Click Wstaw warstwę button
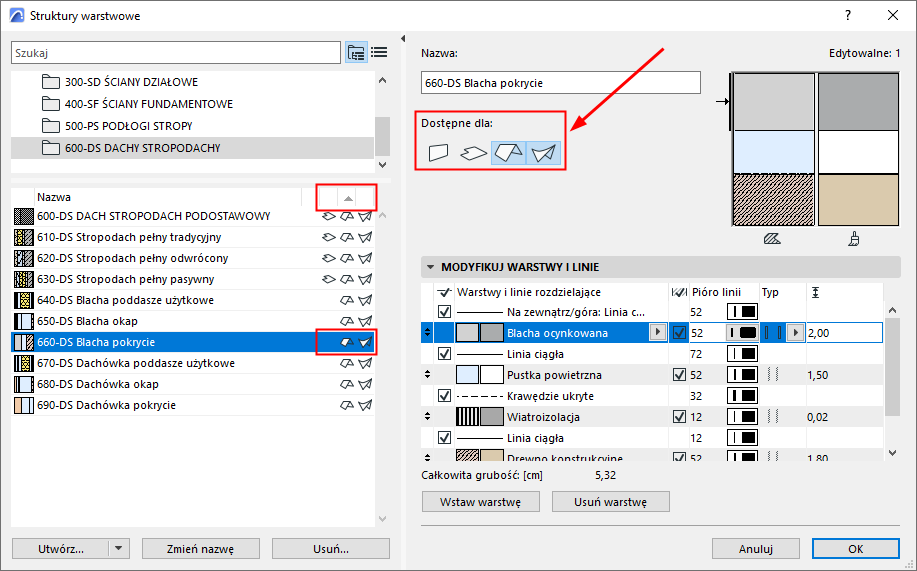 (481, 502)
